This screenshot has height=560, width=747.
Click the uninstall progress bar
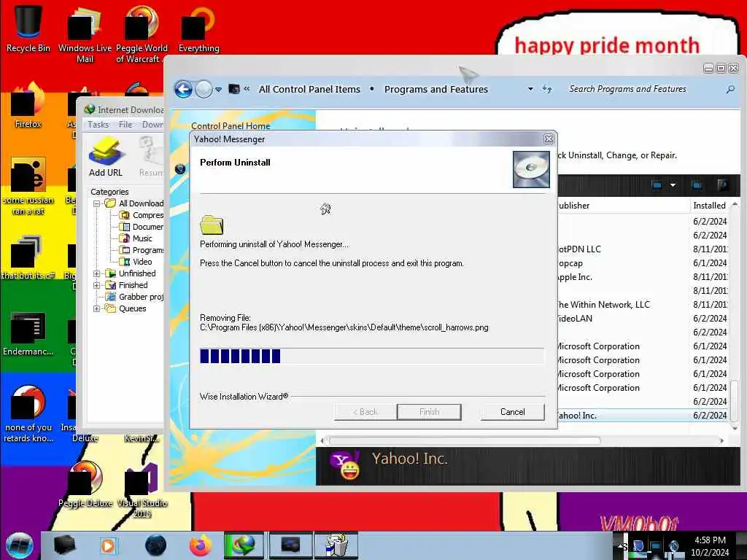(x=371, y=356)
